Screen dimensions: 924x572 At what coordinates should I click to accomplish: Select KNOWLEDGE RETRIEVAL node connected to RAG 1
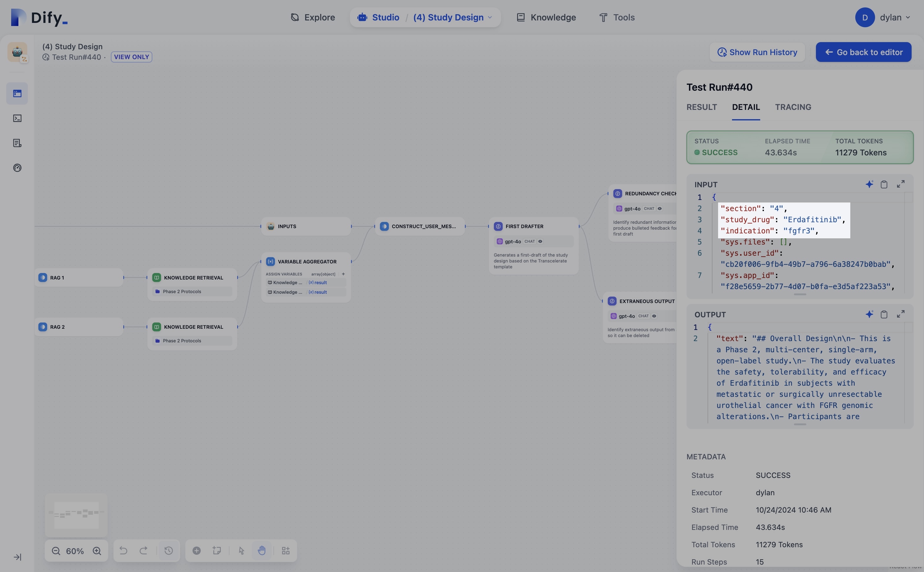pyautogui.click(x=192, y=284)
